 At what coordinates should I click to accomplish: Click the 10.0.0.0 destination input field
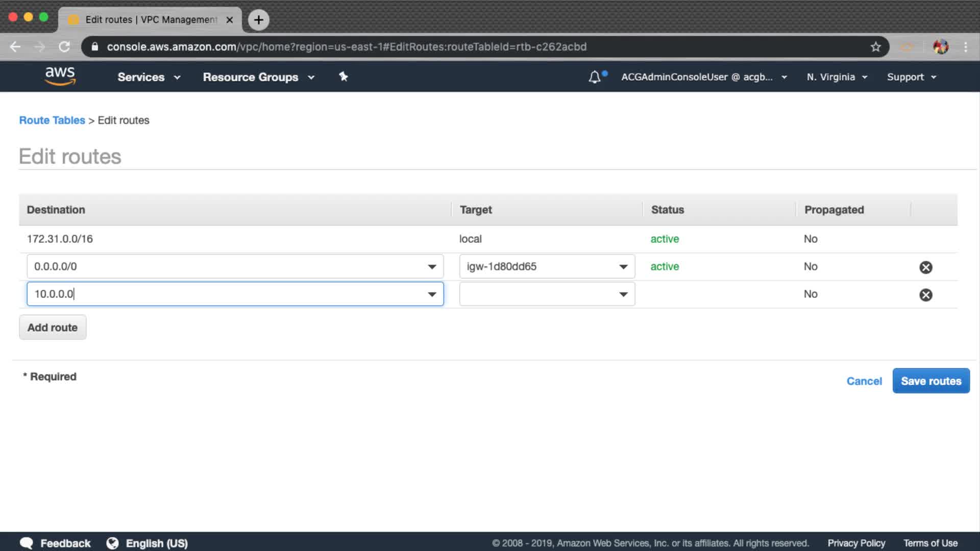[x=225, y=294]
